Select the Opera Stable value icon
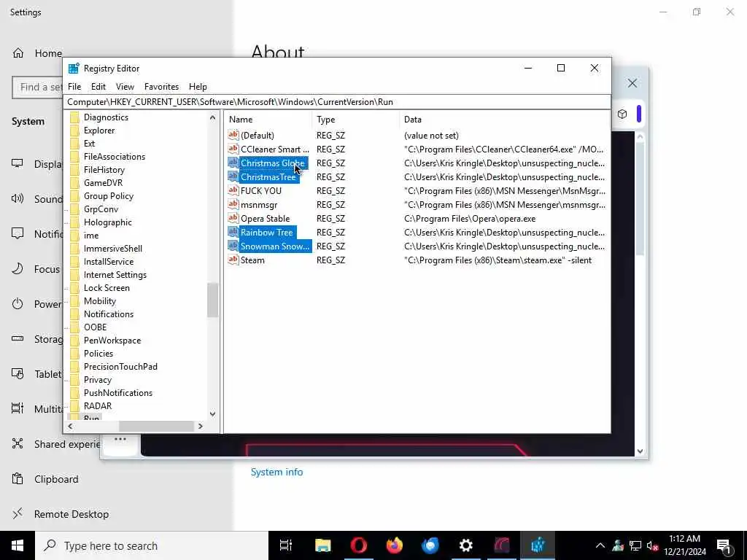 click(233, 218)
